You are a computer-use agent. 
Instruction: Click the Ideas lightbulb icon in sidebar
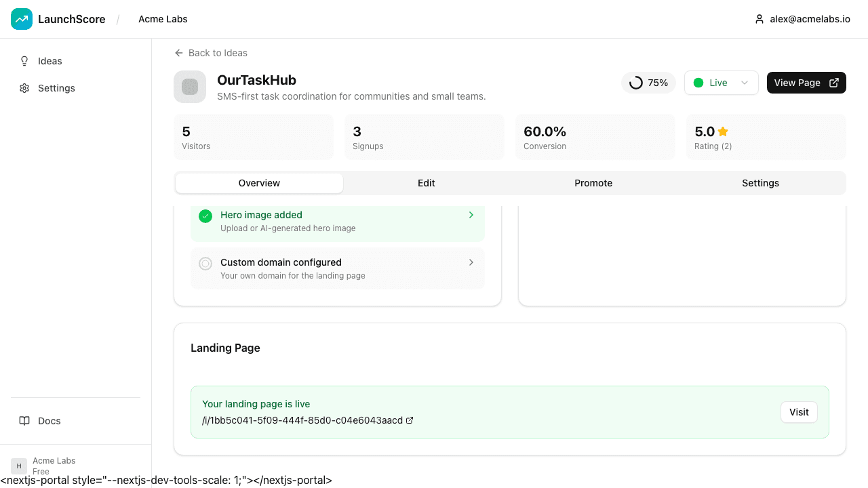pos(24,61)
